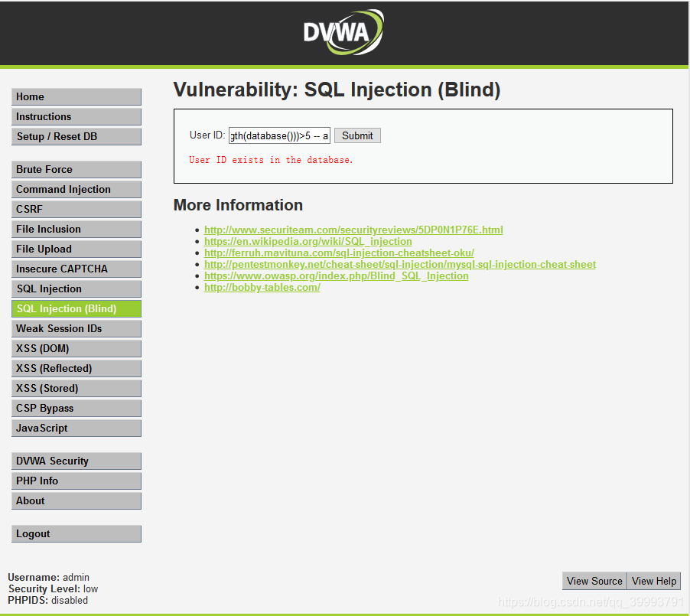Click 'User ID exists in the database.' message
This screenshot has height=616, width=690.
271,160
